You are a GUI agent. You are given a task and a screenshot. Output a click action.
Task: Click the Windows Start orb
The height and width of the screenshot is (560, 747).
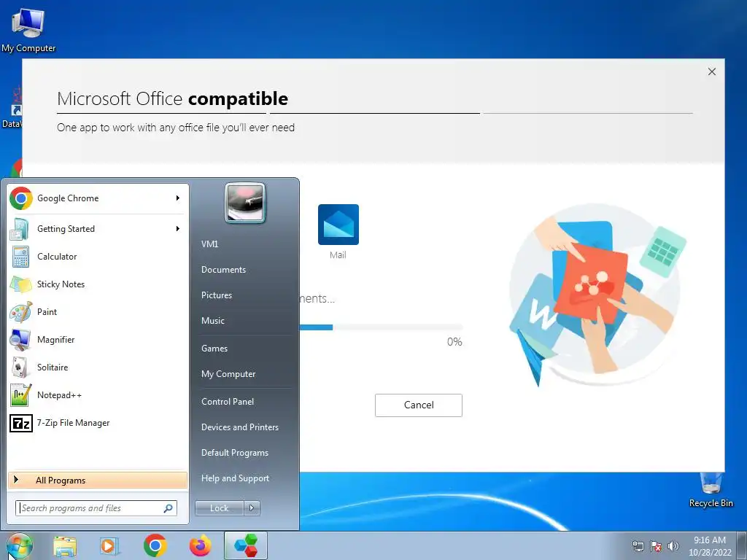tap(19, 546)
